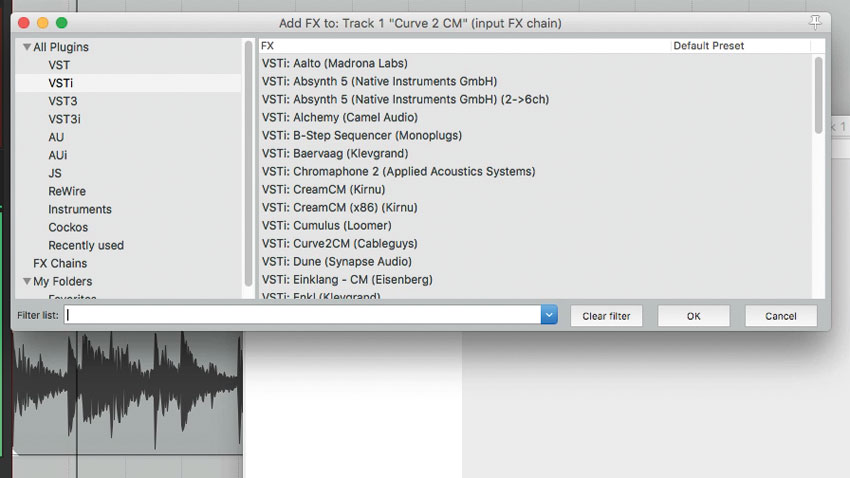Click the Clear filter button
Viewport: 850px width, 478px height.
coord(606,316)
